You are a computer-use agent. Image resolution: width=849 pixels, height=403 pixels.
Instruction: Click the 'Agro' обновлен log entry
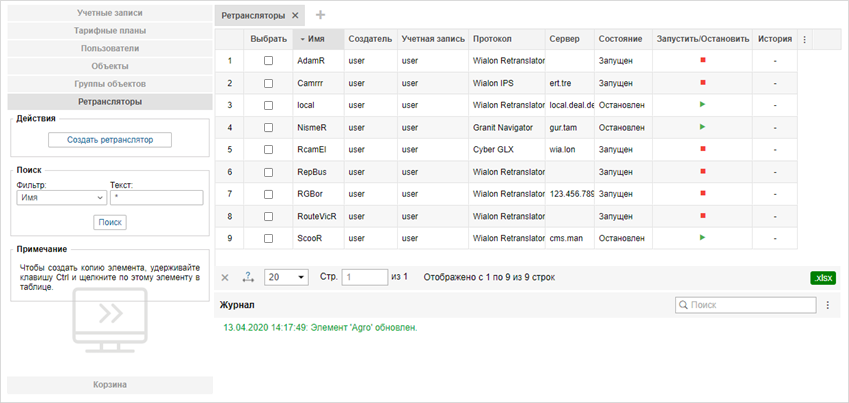[320, 328]
